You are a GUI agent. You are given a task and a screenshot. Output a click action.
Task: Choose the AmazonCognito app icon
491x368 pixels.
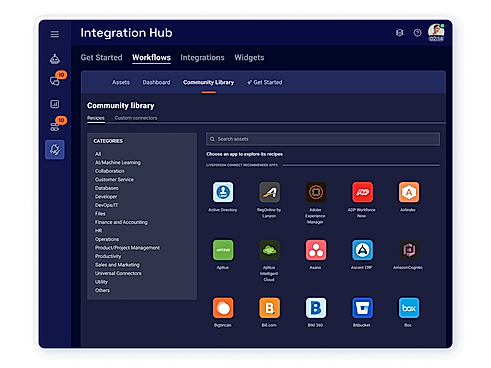(409, 250)
